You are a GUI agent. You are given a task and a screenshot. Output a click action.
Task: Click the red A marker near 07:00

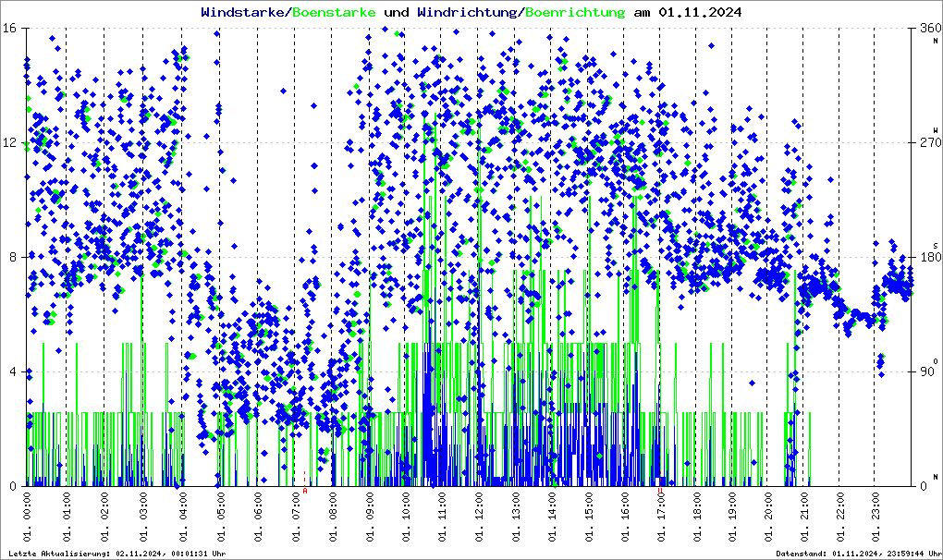click(x=305, y=492)
